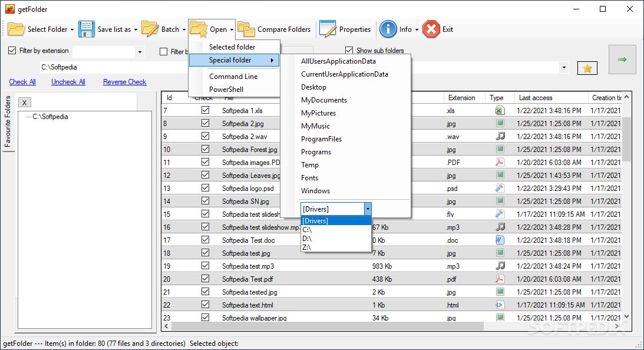Open the Favourite Folders side tab
This screenshot has height=350, width=644.
coord(8,122)
